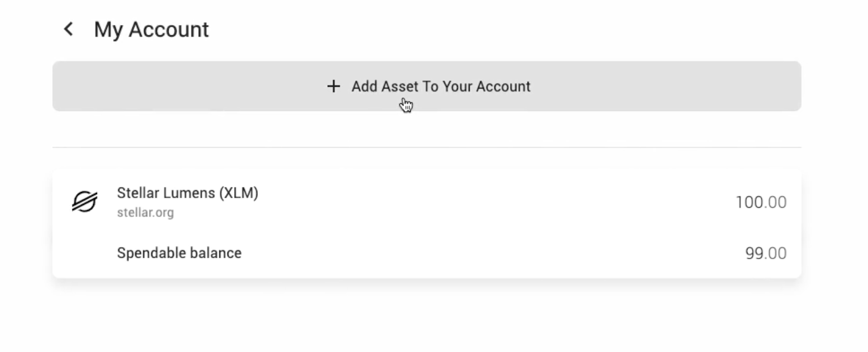This screenshot has height=352, width=868.
Task: Select the 99.00 spendable amount
Action: pos(766,253)
